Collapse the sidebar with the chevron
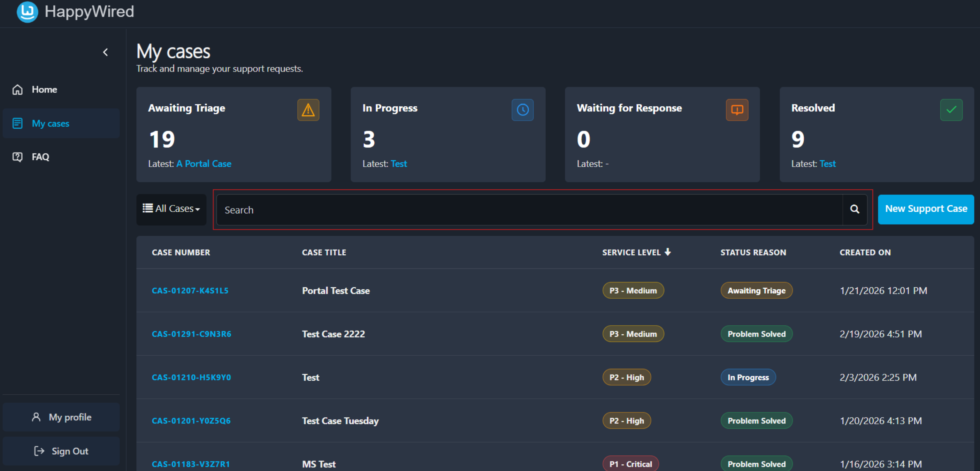980x471 pixels. click(x=105, y=52)
